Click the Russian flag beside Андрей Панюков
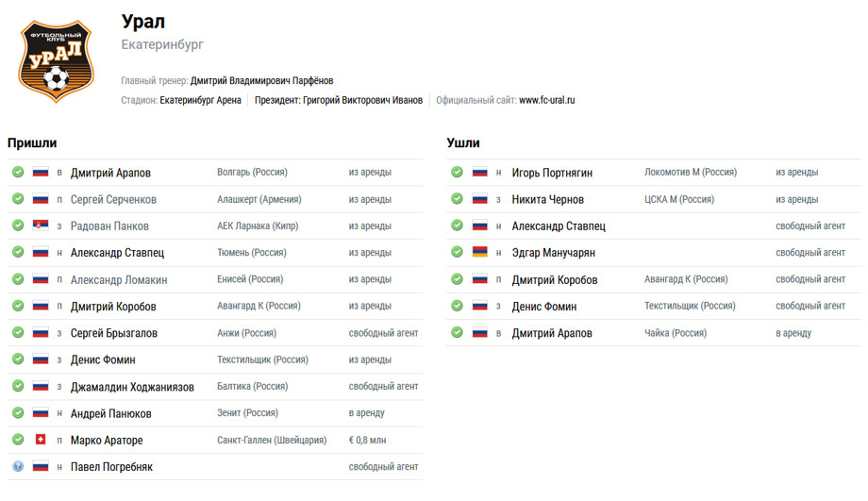Screen dimensions: 868x501 click(41, 412)
